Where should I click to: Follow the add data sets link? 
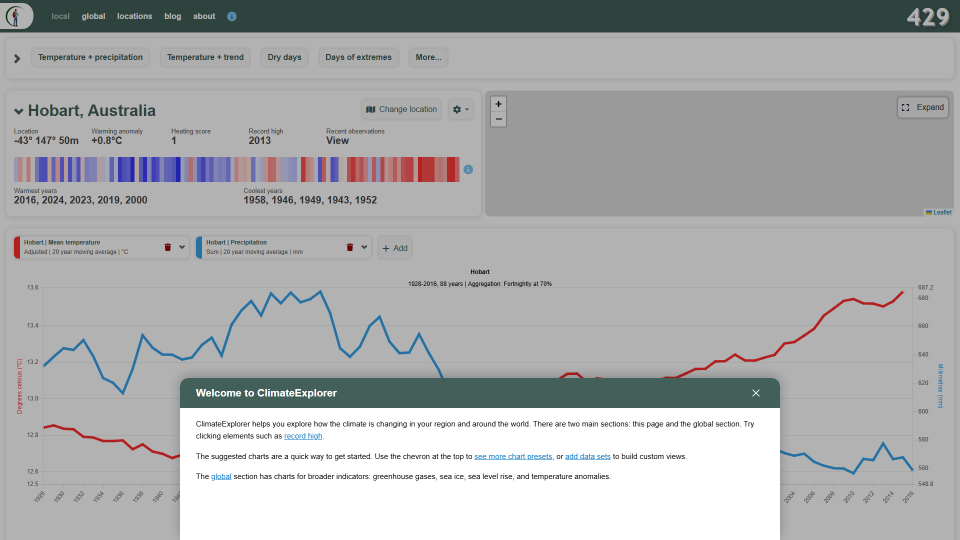tap(588, 456)
